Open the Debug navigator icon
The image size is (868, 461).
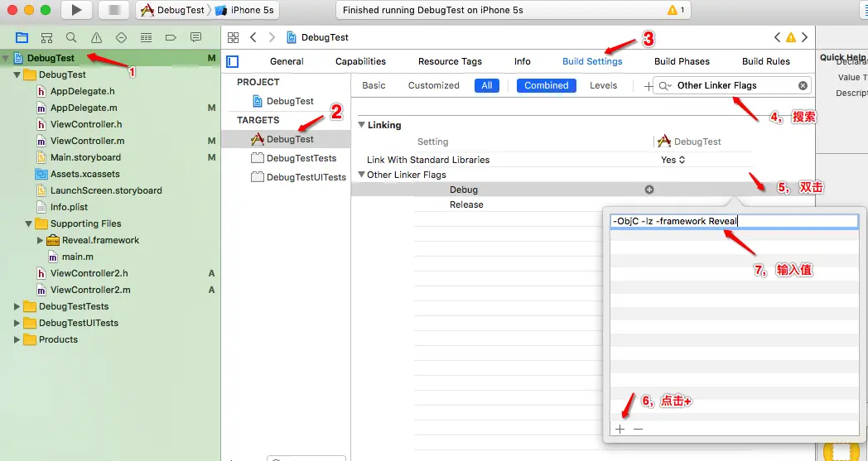146,37
